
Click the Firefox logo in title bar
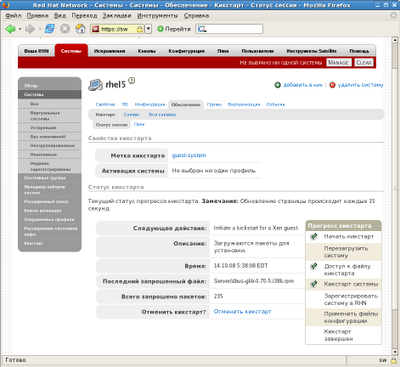(6, 5)
